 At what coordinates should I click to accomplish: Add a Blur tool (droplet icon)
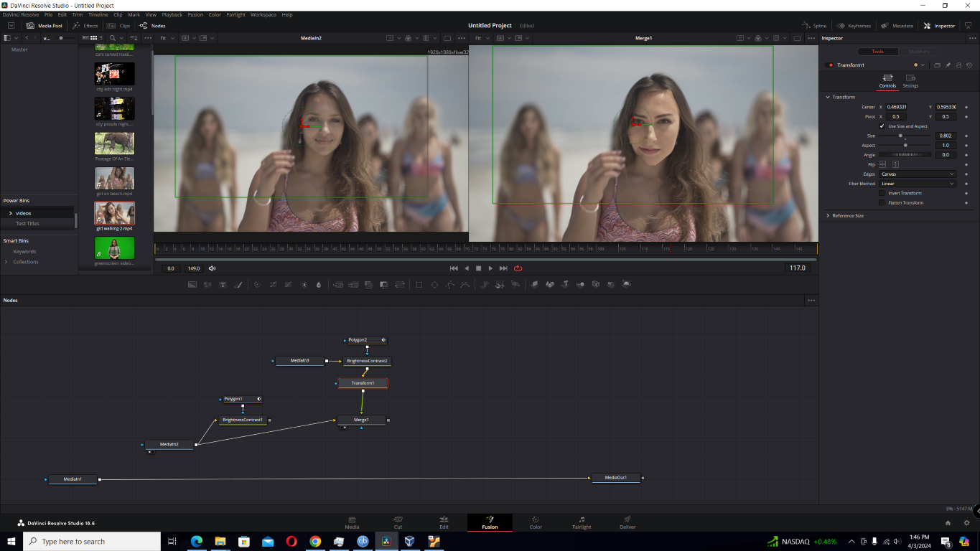[x=319, y=285]
